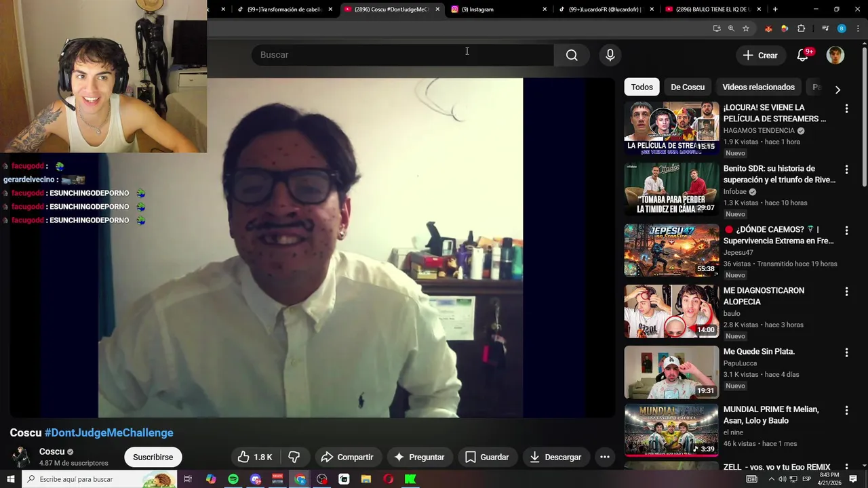Save video with Guardar button
868x488 pixels.
coord(486,457)
